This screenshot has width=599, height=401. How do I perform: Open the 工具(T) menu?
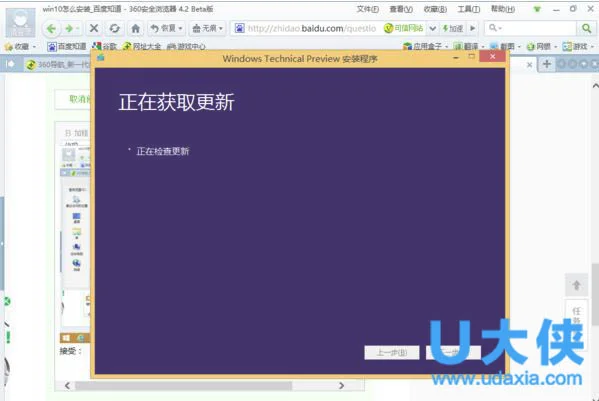click(469, 9)
